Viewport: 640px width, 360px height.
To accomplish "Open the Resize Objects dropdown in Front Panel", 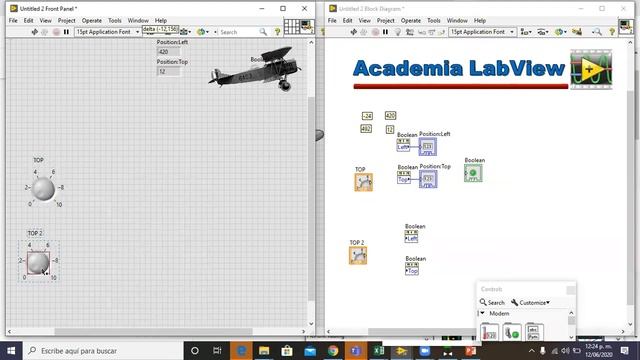I will click(x=186, y=32).
